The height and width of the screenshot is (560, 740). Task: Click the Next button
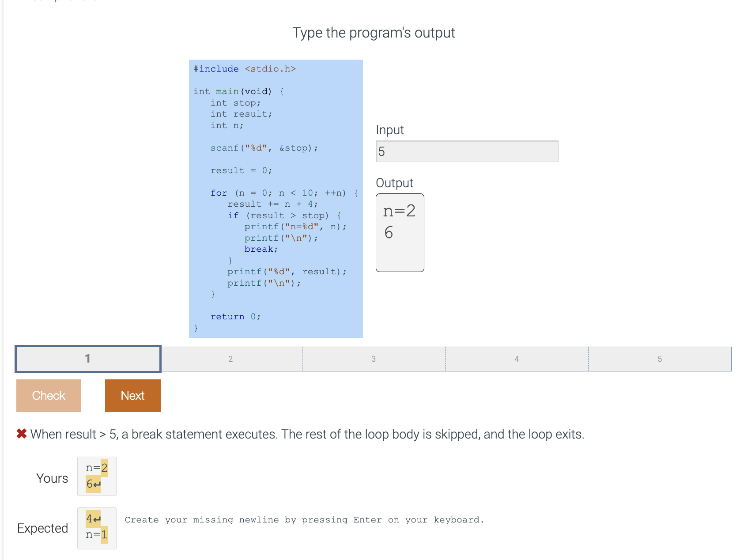click(132, 395)
